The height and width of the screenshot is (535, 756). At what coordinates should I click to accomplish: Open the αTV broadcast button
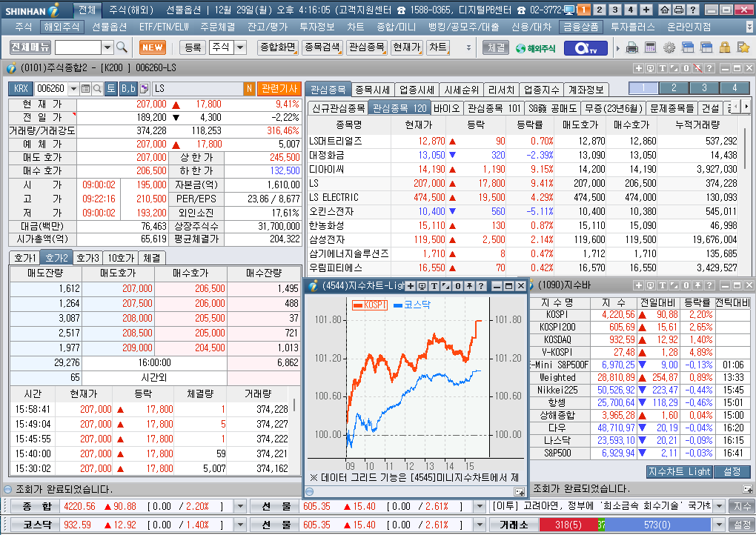pyautogui.click(x=586, y=47)
